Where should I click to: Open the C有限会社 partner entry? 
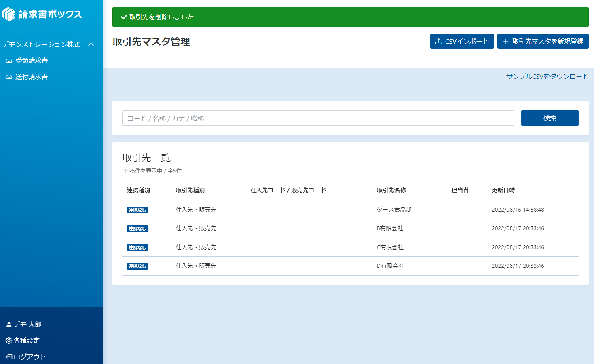click(390, 247)
